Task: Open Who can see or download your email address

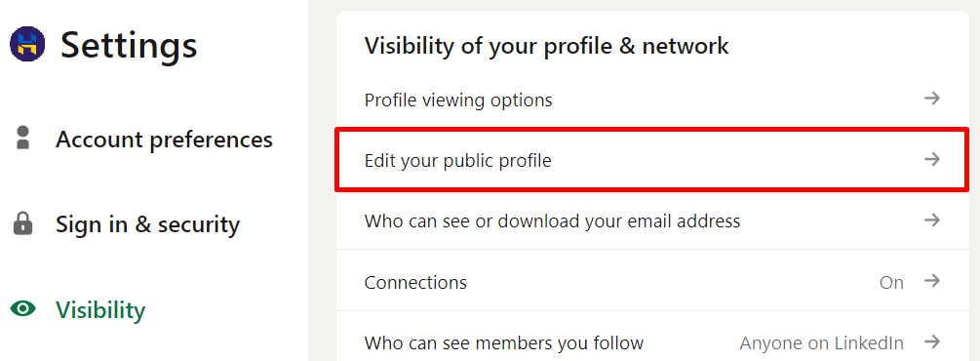Action: coord(652,221)
